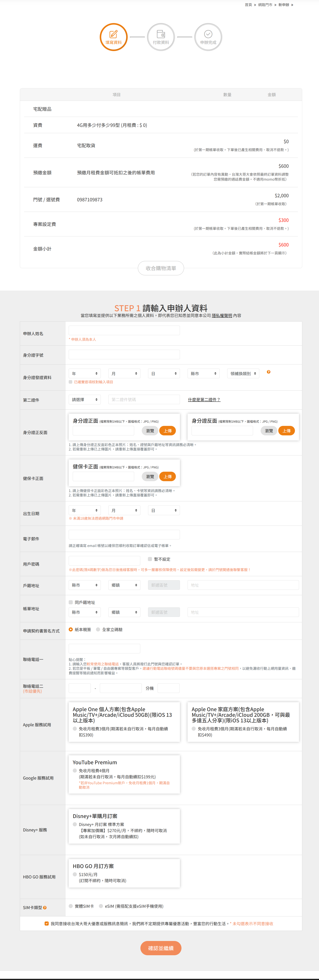Click 確認並繼續 button

click(161, 948)
